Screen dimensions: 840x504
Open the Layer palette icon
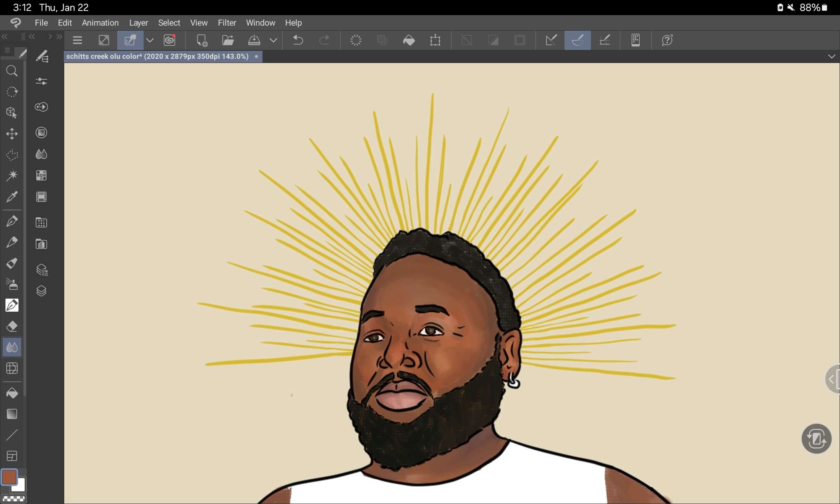(41, 291)
